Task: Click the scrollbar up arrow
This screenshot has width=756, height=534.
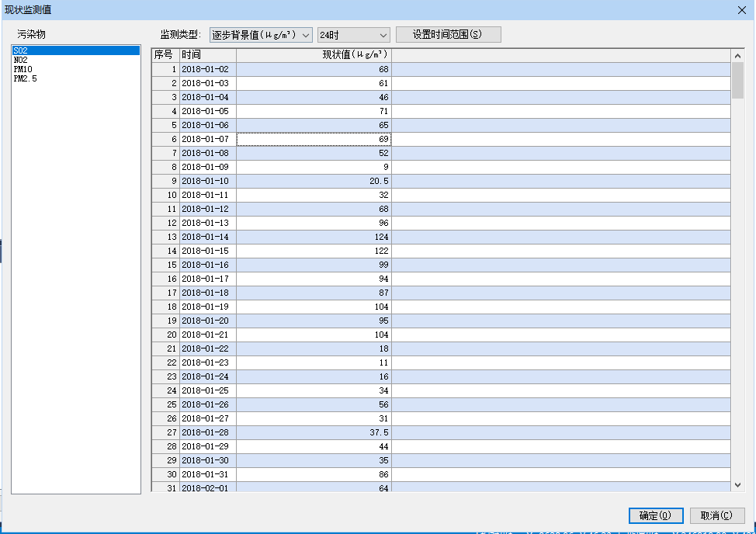Action: pos(737,55)
